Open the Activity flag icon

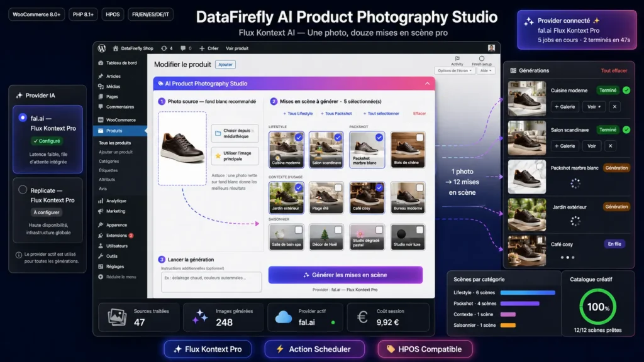coord(457,58)
